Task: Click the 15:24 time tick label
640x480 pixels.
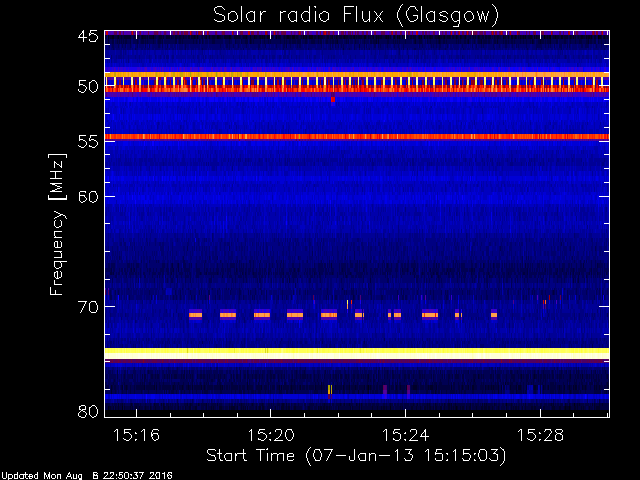Action: tap(405, 435)
